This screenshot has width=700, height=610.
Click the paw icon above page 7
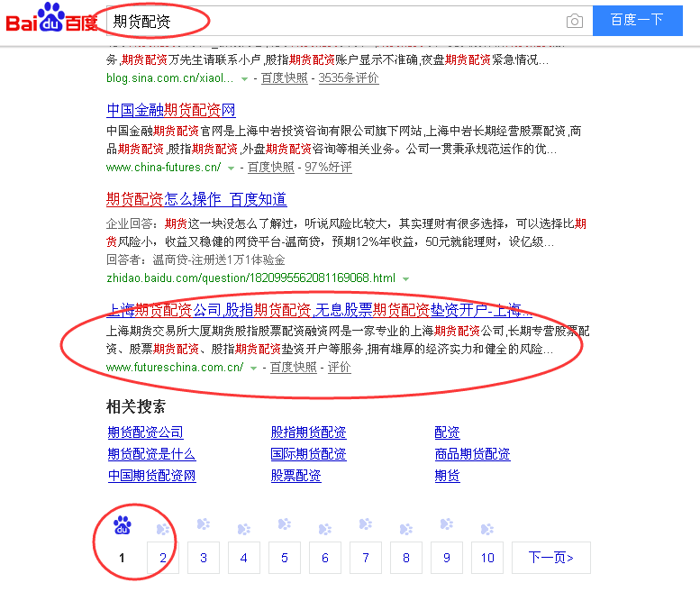coord(366,524)
